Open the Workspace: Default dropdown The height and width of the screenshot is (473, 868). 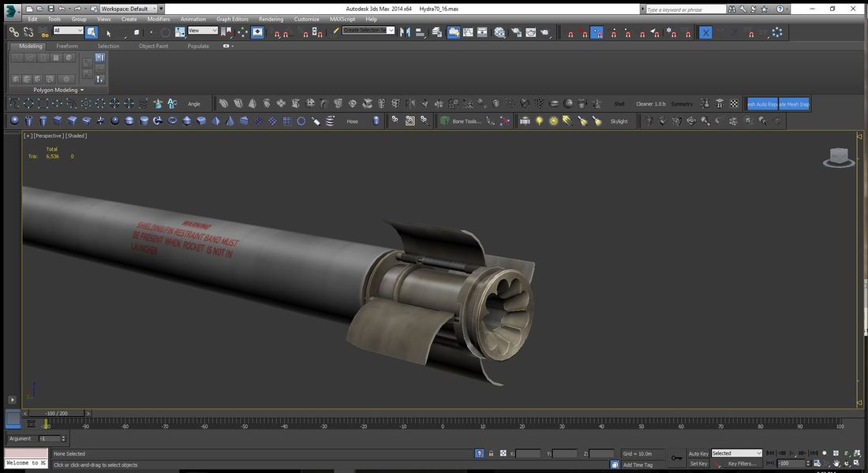tap(129, 9)
